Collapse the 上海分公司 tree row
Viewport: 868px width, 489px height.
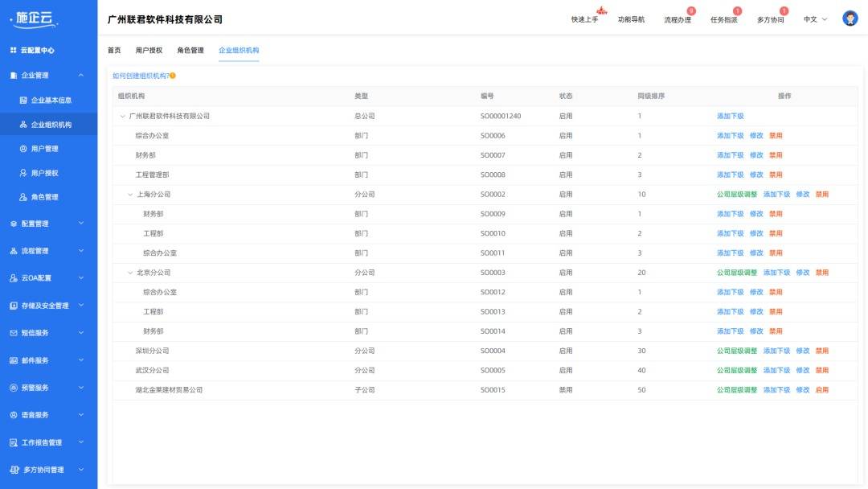(131, 195)
